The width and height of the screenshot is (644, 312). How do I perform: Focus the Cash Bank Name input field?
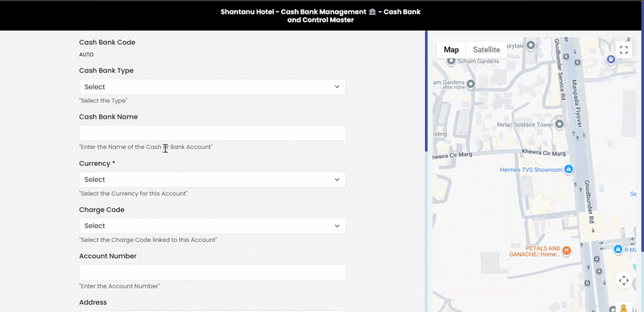(x=212, y=133)
